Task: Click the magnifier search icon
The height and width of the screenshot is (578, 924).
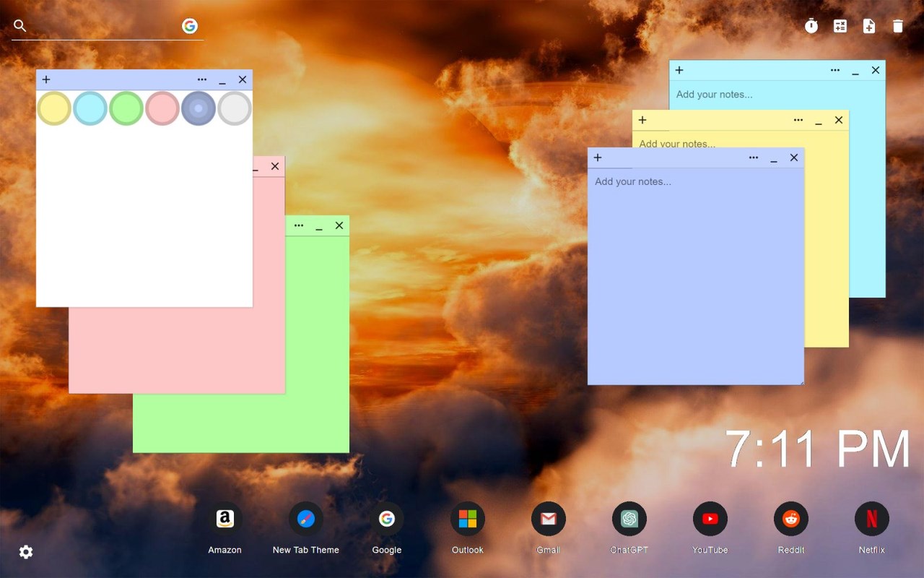Action: 20,26
